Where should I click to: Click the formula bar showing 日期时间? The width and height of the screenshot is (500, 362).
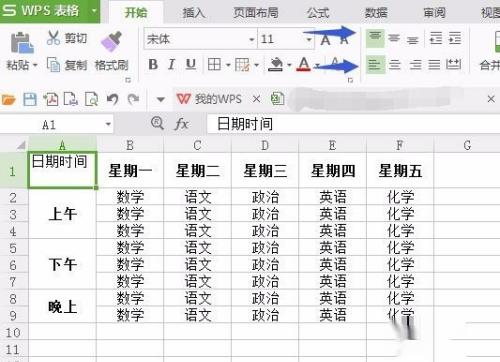pyautogui.click(x=353, y=124)
